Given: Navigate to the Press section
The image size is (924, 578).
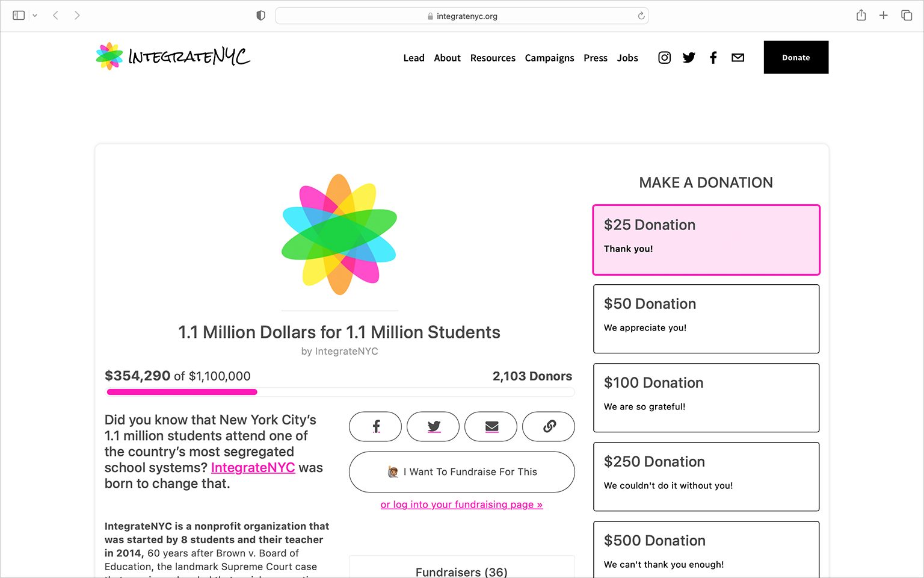Looking at the screenshot, I should (x=596, y=58).
